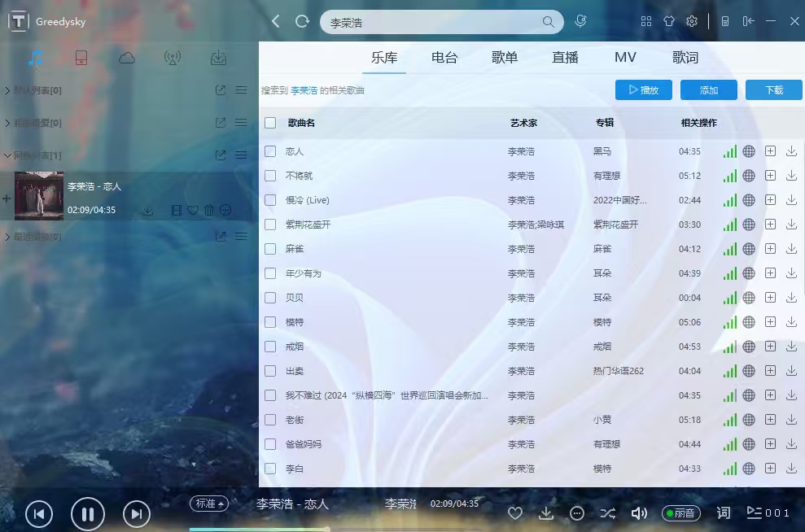Expand the first playlist group chevron
805x532 pixels.
coord(7,90)
